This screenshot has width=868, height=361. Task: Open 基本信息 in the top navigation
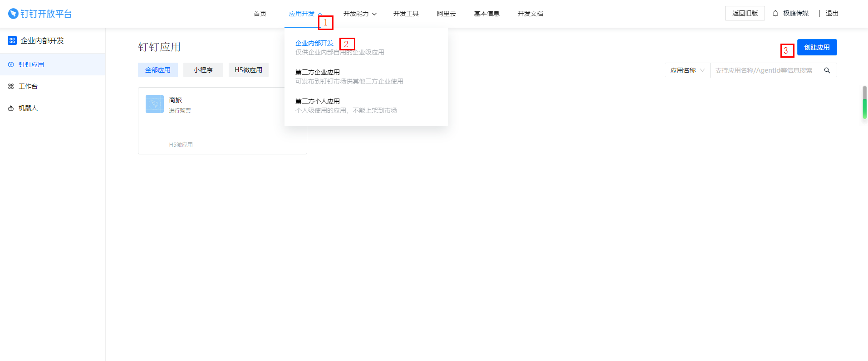tap(487, 14)
